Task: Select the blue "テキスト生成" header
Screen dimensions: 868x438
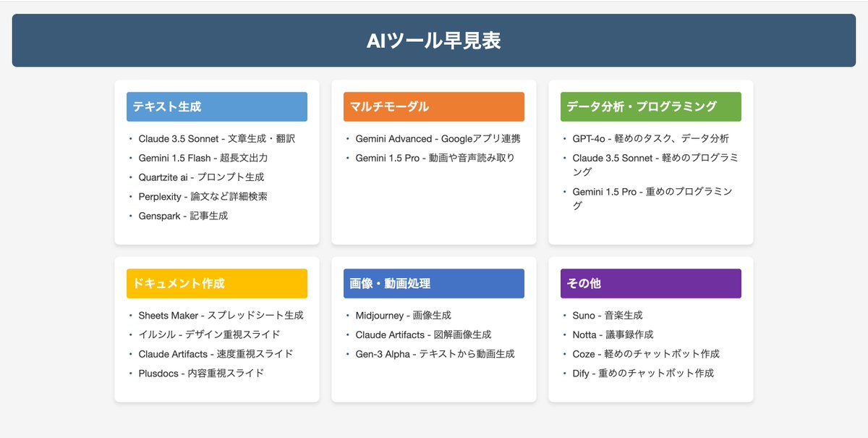Action: tap(217, 106)
